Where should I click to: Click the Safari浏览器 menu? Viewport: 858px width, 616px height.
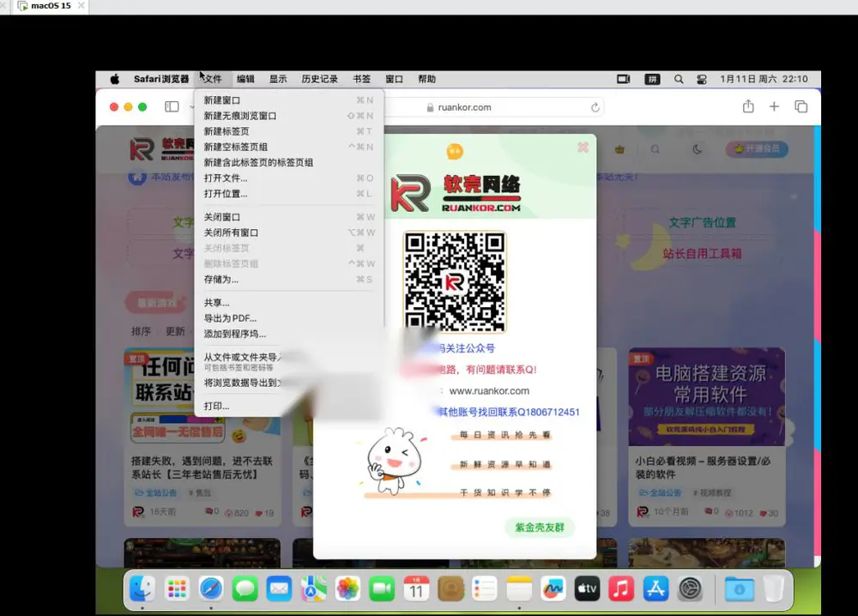161,79
